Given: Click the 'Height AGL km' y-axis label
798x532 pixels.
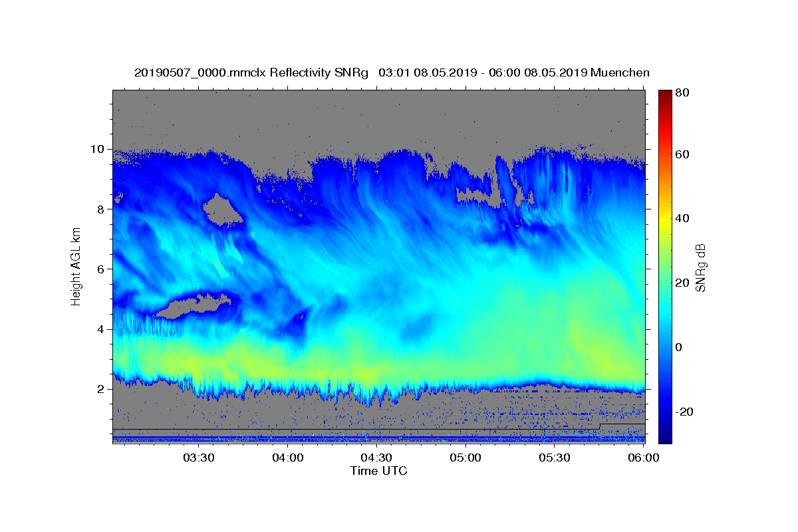Looking at the screenshot, I should [x=76, y=266].
